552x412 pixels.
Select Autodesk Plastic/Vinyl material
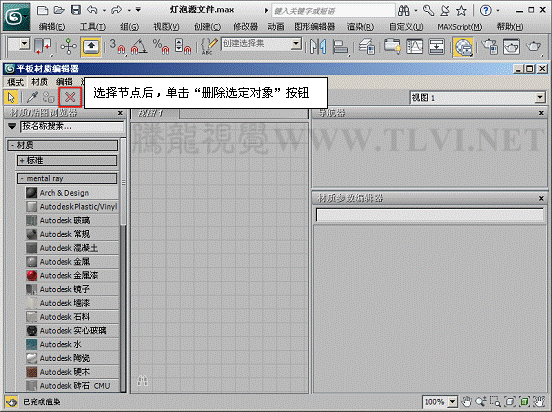[x=72, y=207]
